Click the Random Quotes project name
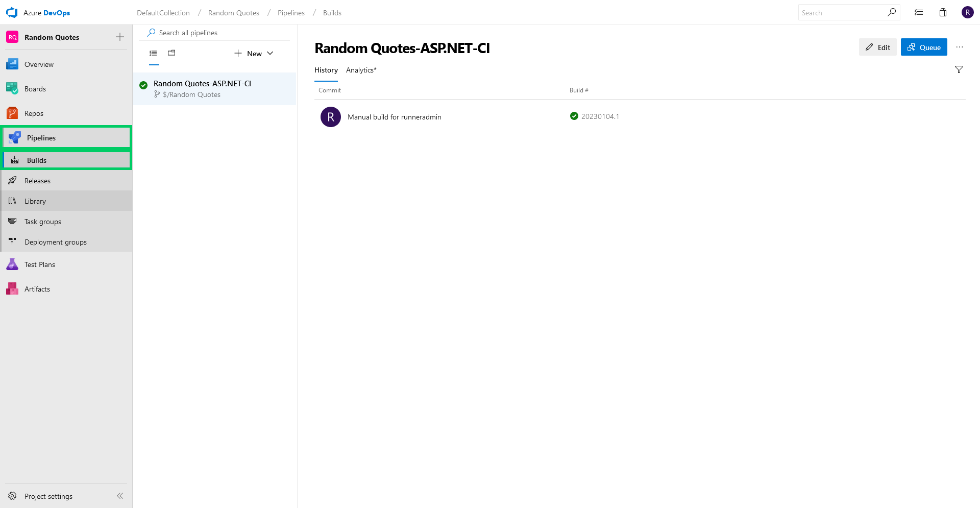 52,37
